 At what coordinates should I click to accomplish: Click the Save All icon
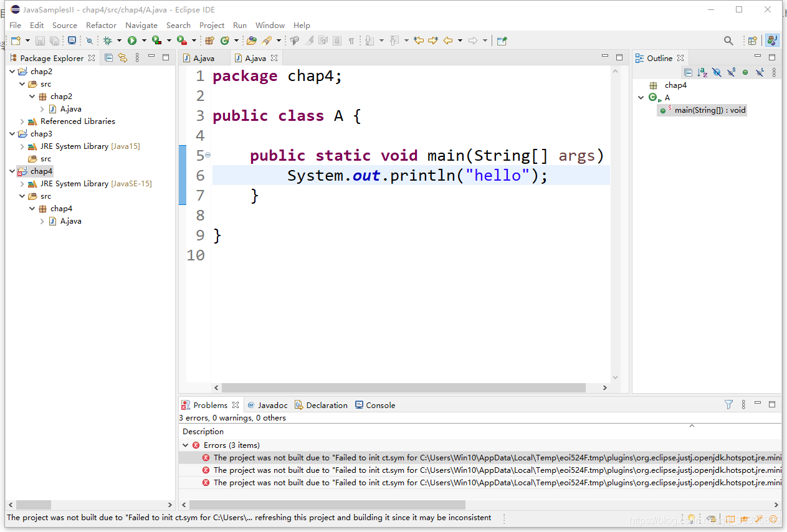pyautogui.click(x=55, y=40)
